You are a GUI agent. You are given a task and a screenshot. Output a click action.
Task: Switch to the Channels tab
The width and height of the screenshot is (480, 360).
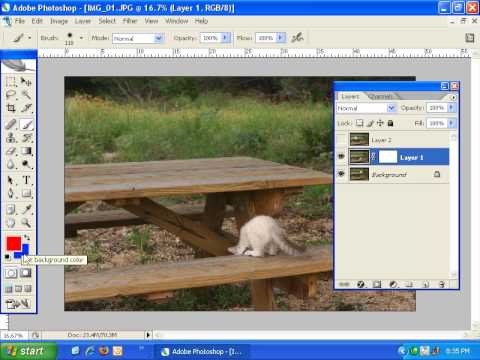380,97
